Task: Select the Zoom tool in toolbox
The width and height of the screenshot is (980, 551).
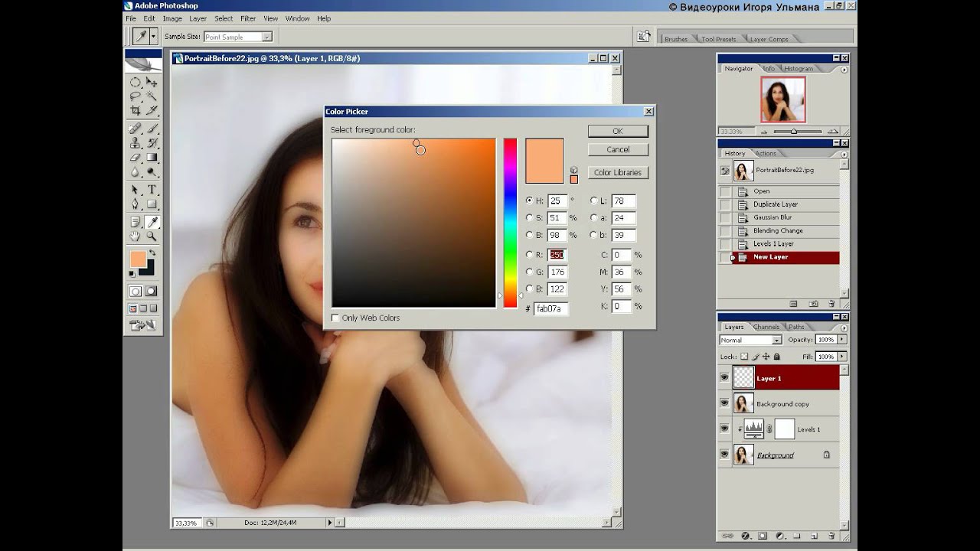Action: pos(152,236)
